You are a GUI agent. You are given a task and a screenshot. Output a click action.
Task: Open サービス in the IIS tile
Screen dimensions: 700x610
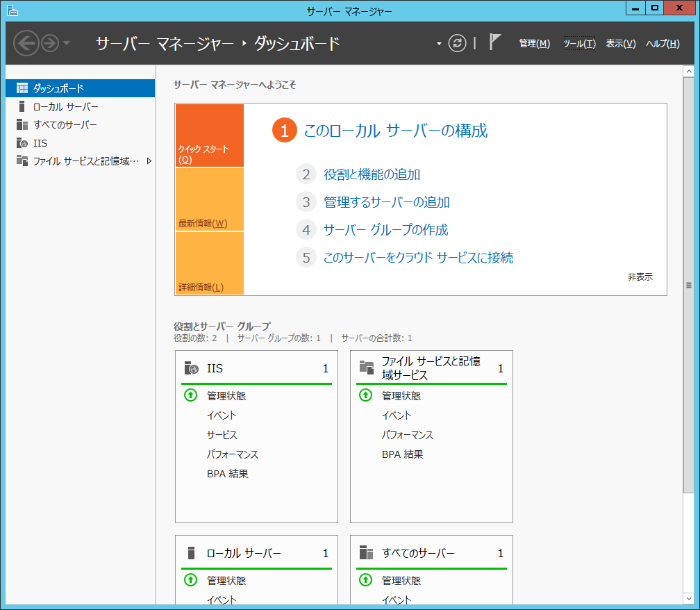(222, 435)
